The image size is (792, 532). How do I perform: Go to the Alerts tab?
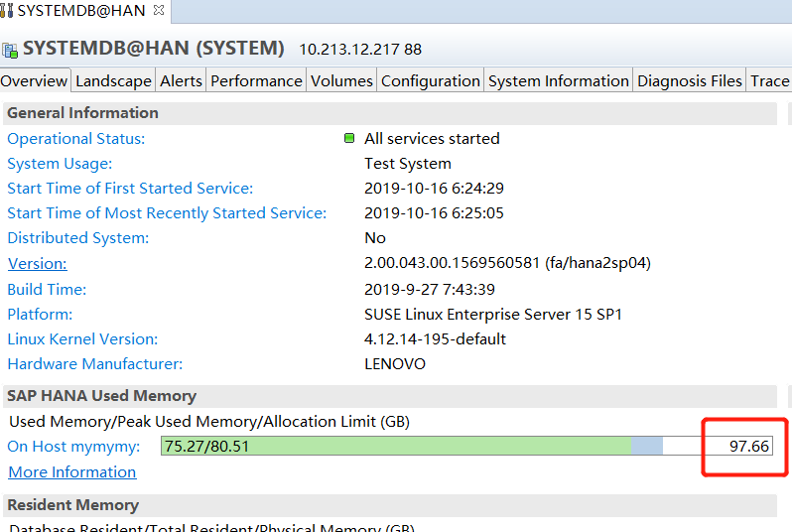tap(181, 80)
